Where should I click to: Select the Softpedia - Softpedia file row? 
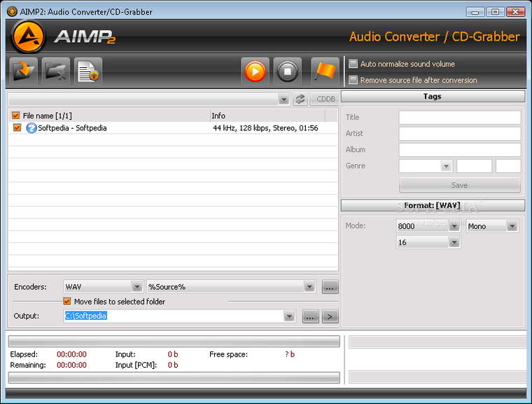coord(173,128)
